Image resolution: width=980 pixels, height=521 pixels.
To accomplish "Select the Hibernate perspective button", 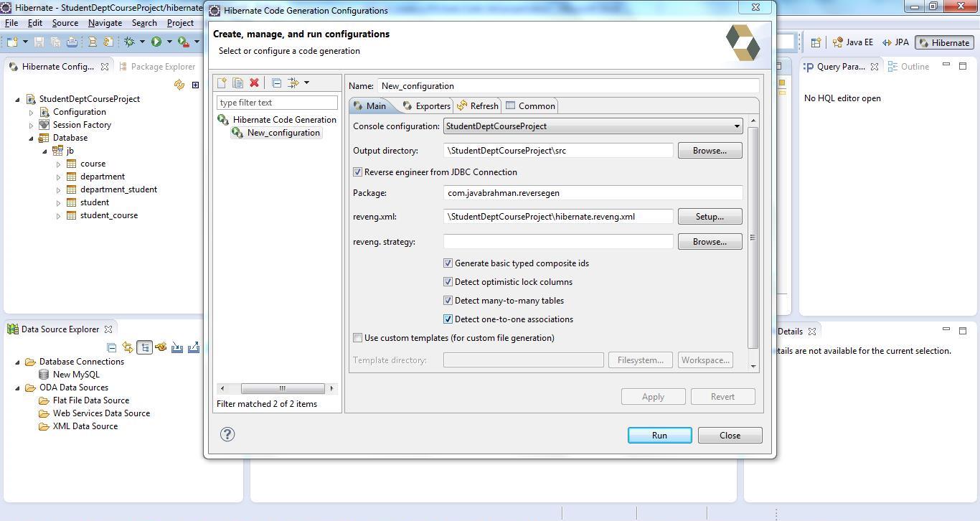I will click(x=943, y=42).
